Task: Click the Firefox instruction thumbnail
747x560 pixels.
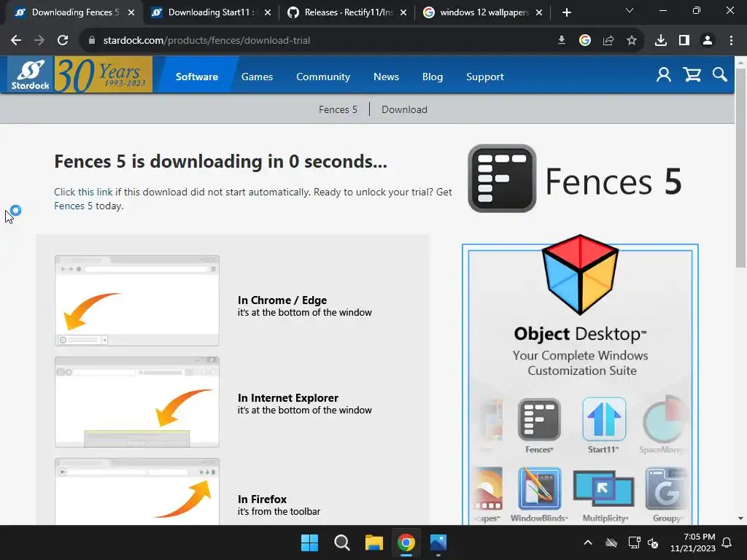Action: 137,491
